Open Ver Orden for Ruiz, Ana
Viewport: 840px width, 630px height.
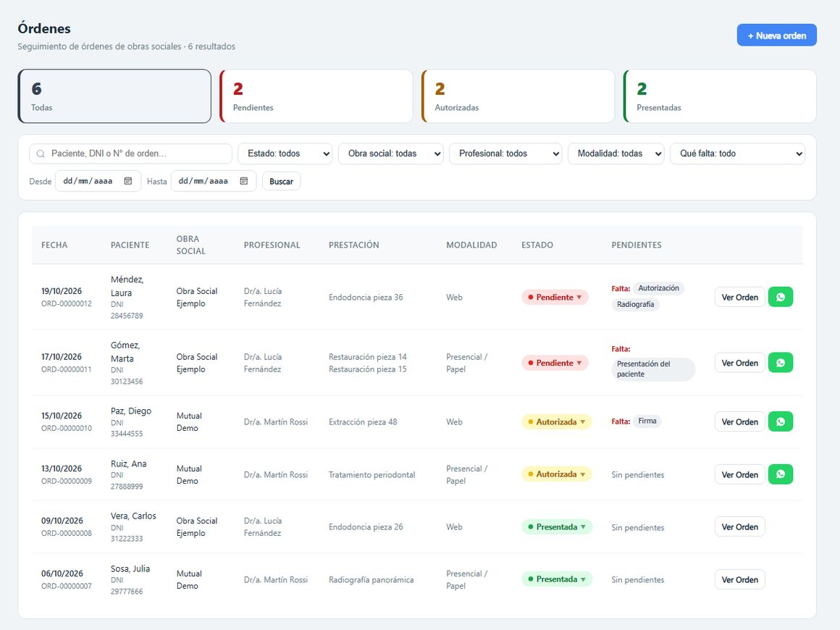pos(740,474)
